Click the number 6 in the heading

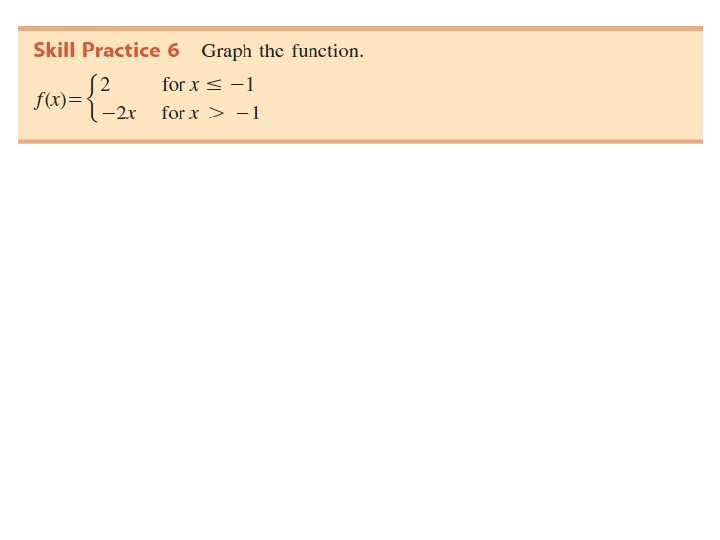pos(173,50)
